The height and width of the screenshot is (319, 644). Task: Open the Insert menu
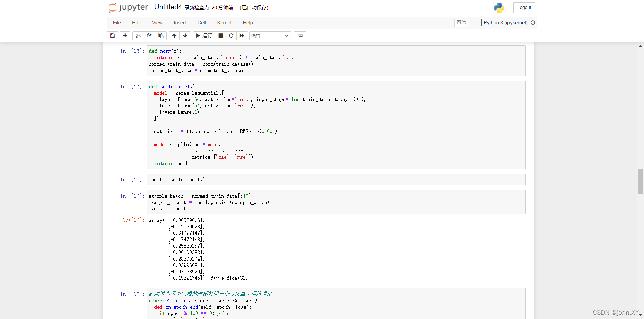[180, 23]
